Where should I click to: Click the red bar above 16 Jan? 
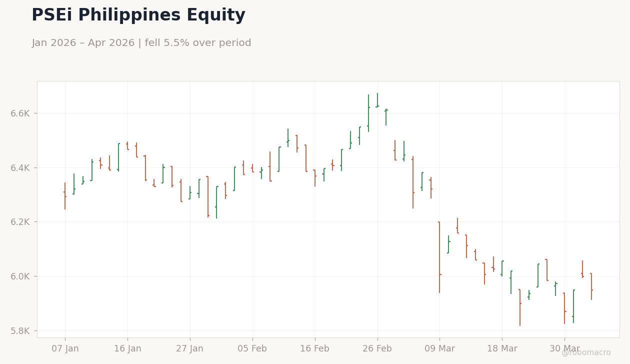(127, 145)
